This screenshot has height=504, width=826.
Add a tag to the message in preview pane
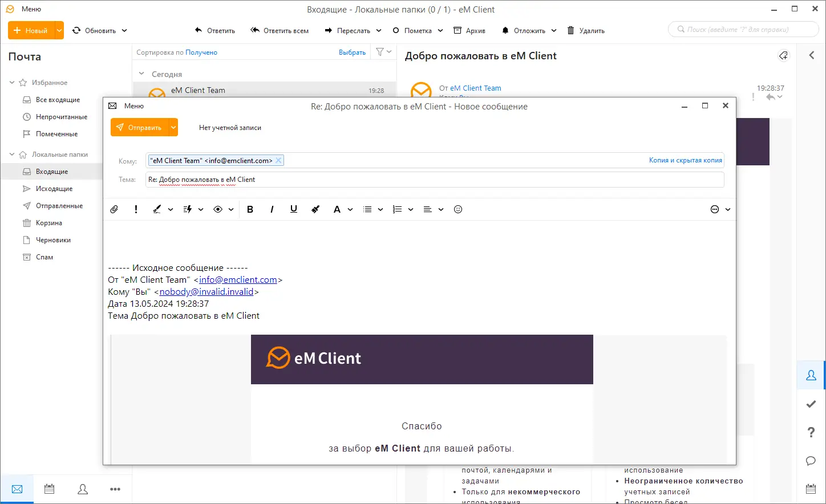click(x=783, y=55)
